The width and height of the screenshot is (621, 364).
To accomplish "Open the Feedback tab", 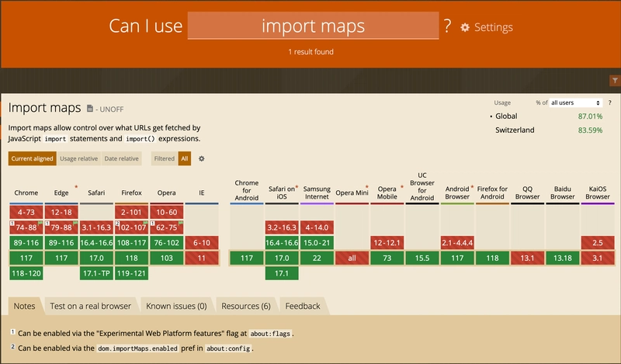I will (303, 306).
